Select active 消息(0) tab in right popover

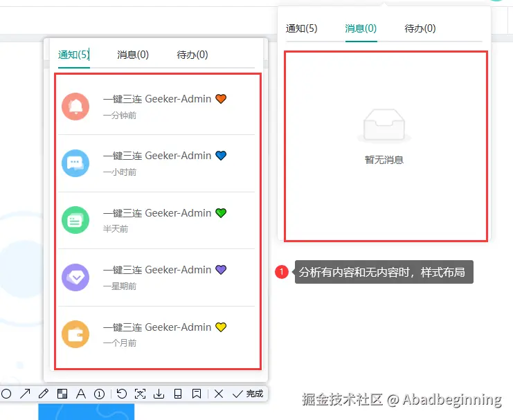click(x=361, y=28)
